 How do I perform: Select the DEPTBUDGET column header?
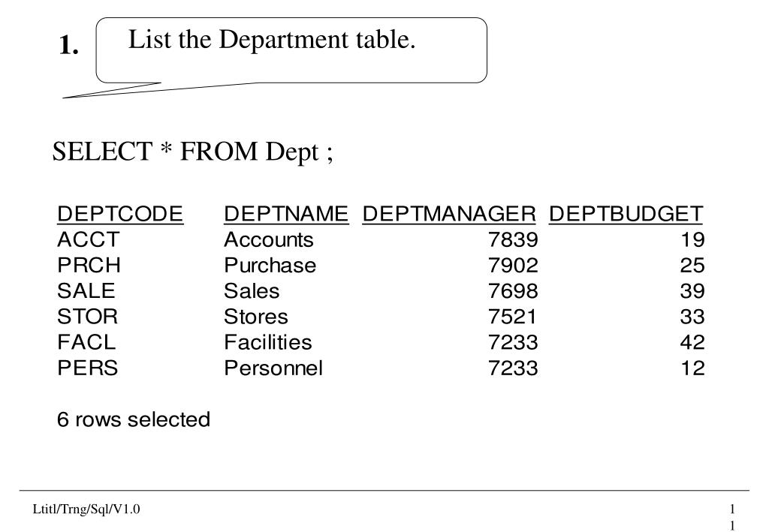click(x=626, y=214)
